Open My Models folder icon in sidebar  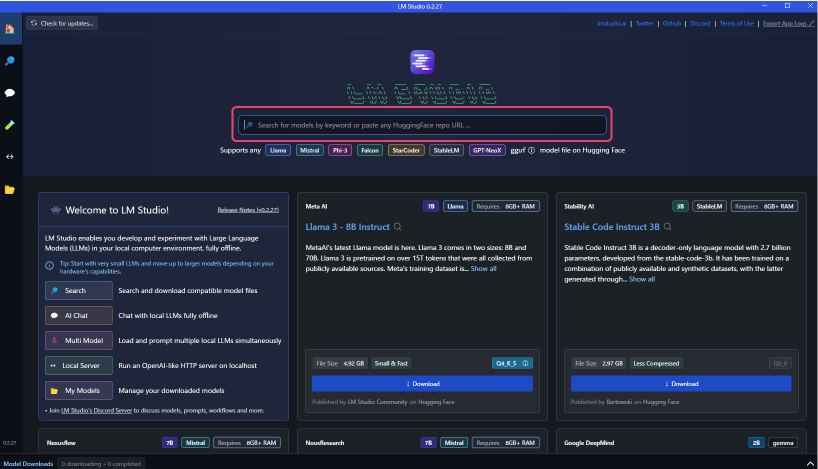tap(10, 189)
